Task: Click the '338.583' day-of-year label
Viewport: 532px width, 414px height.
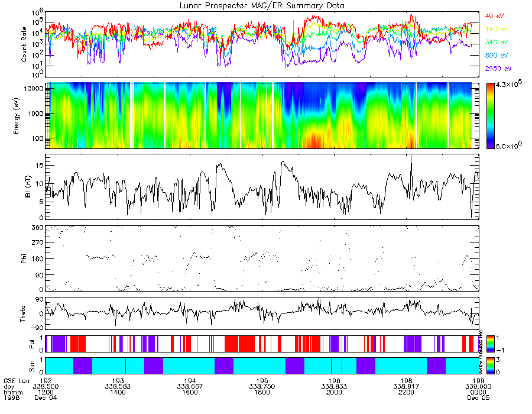Action: tap(118, 387)
